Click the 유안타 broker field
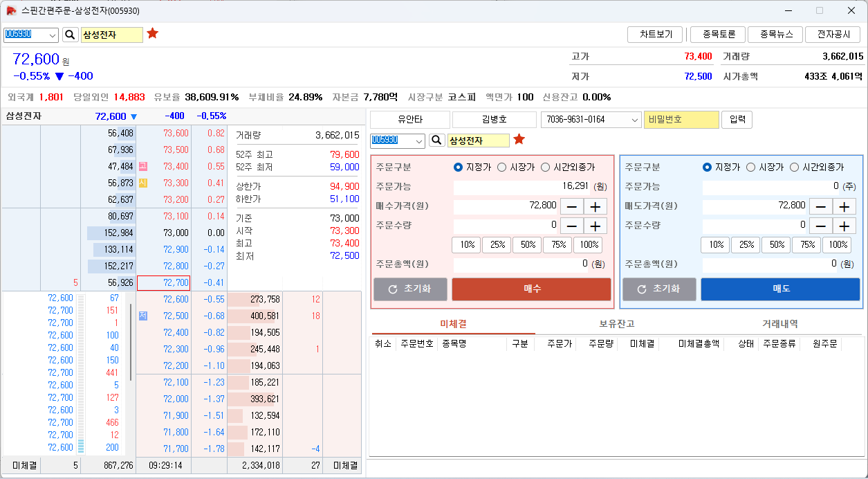Screen dimensions: 868x479 point(410,120)
